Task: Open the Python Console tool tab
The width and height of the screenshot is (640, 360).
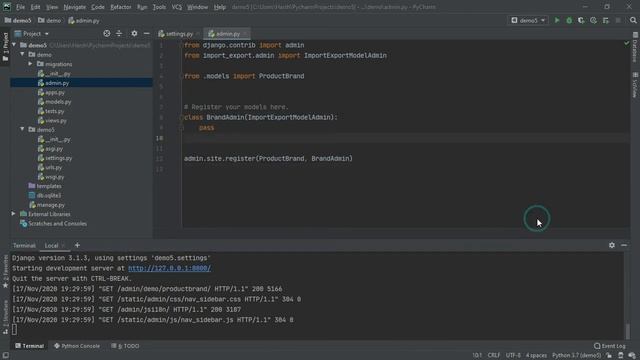Action: [x=77, y=346]
